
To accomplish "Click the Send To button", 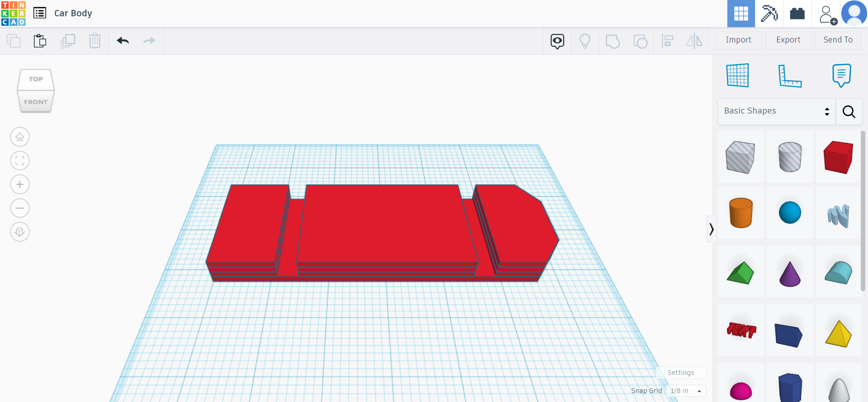I will pyautogui.click(x=838, y=40).
